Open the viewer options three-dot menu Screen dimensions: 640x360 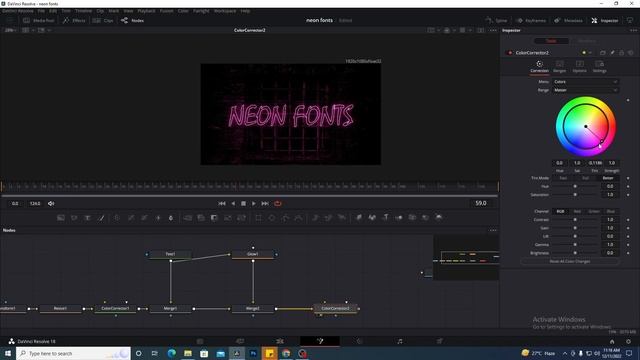(493, 30)
